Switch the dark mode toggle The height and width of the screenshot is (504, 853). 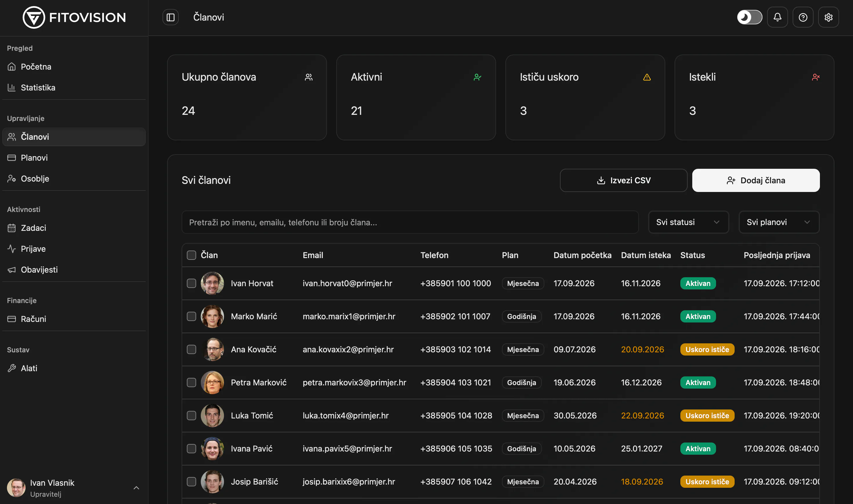coord(749,17)
